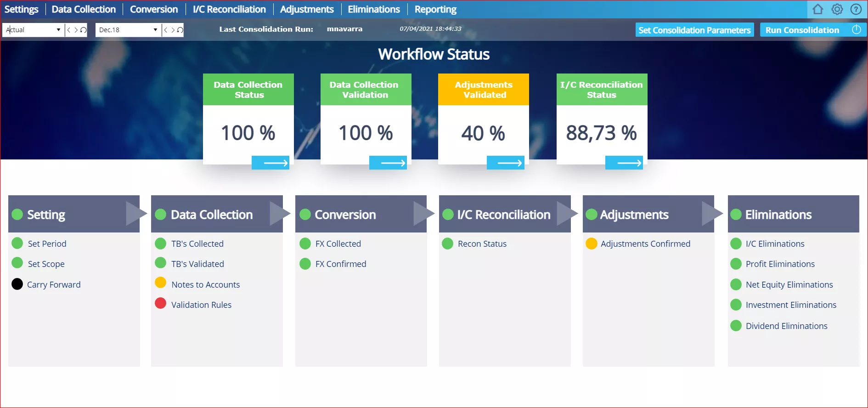Click the red Validation Rules status dot
868x408 pixels.
(x=160, y=303)
